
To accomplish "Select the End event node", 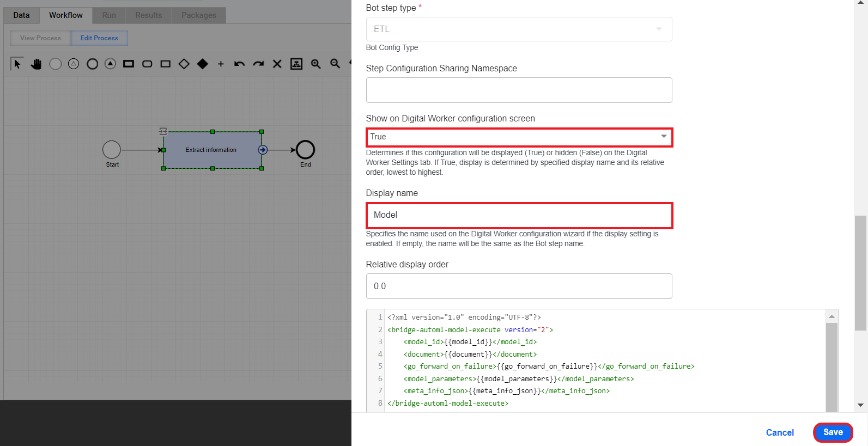I will coord(305,150).
